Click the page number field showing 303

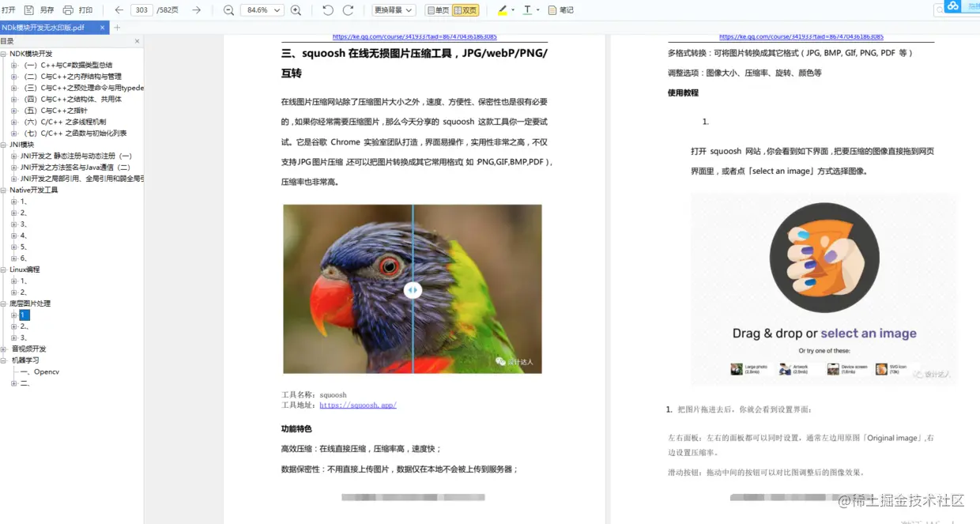click(141, 10)
